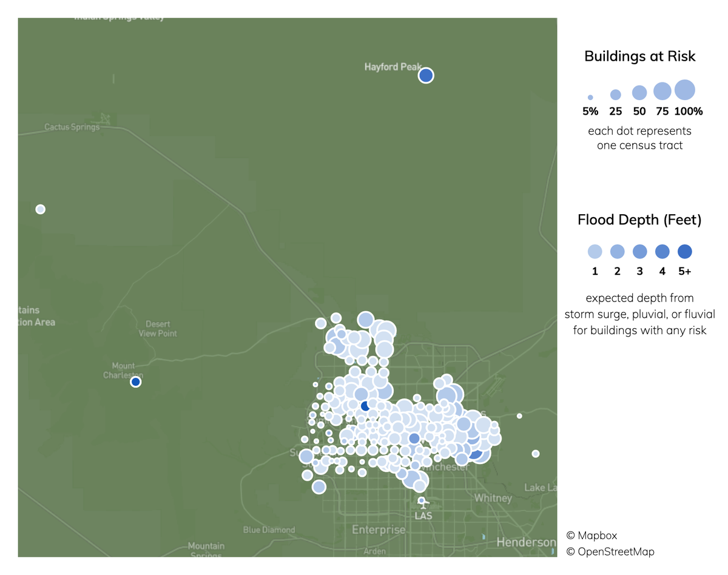Click the Henderson place label
The image size is (728, 575).
525,540
